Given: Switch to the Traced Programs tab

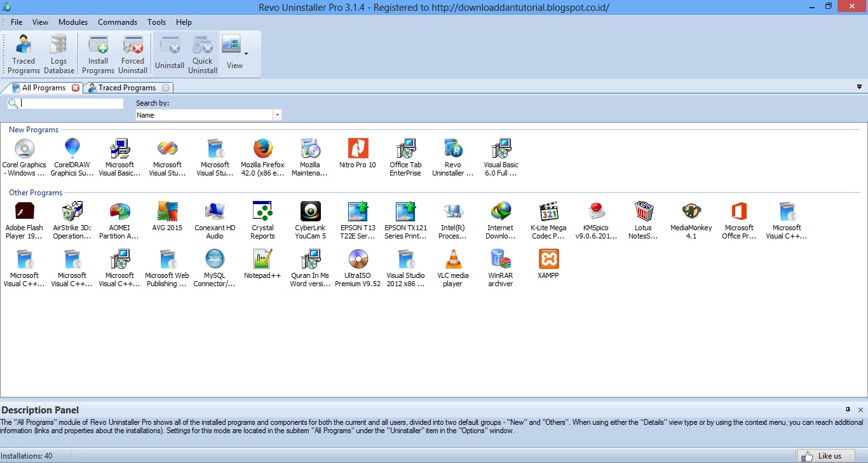Looking at the screenshot, I should click(127, 88).
